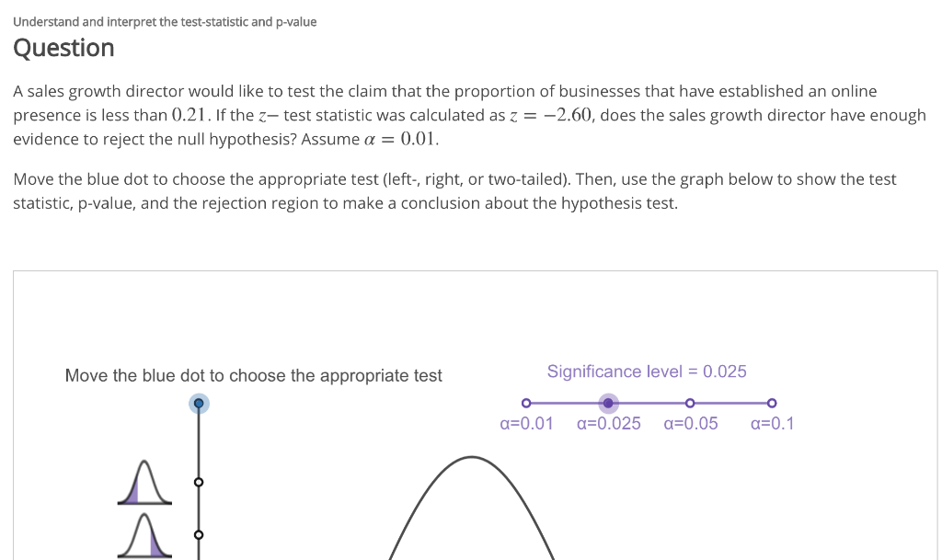
Task: Choose the left-tailed test point on vertical line
Action: (199, 482)
